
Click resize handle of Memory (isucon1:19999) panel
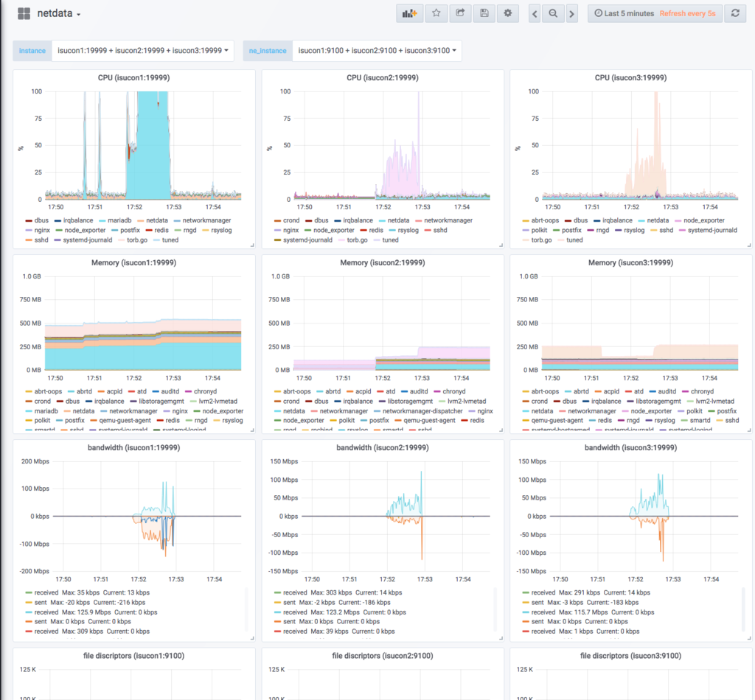click(252, 430)
